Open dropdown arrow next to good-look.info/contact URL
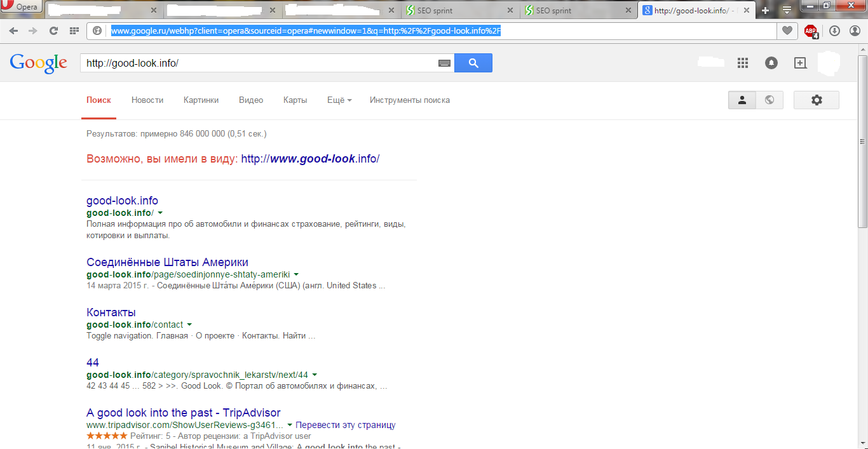The width and height of the screenshot is (868, 449). point(189,325)
